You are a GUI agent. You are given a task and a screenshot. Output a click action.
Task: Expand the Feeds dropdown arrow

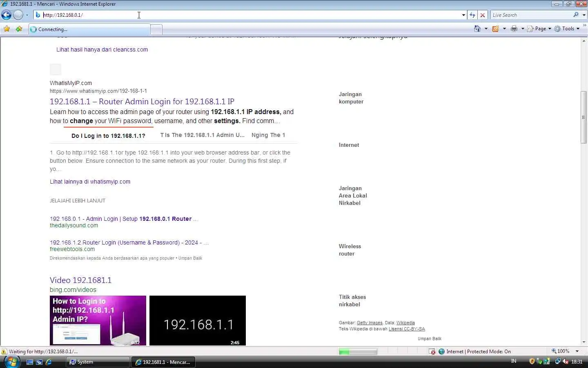pos(504,29)
